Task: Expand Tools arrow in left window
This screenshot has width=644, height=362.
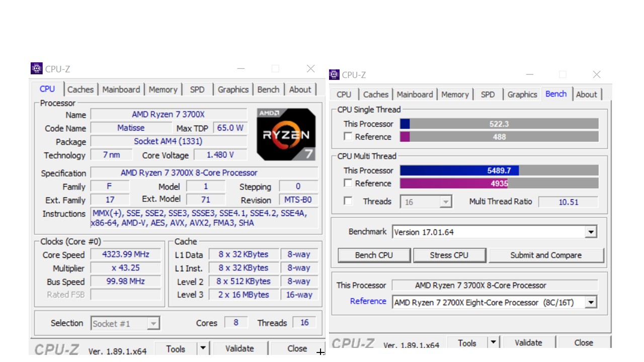Action: click(x=203, y=348)
